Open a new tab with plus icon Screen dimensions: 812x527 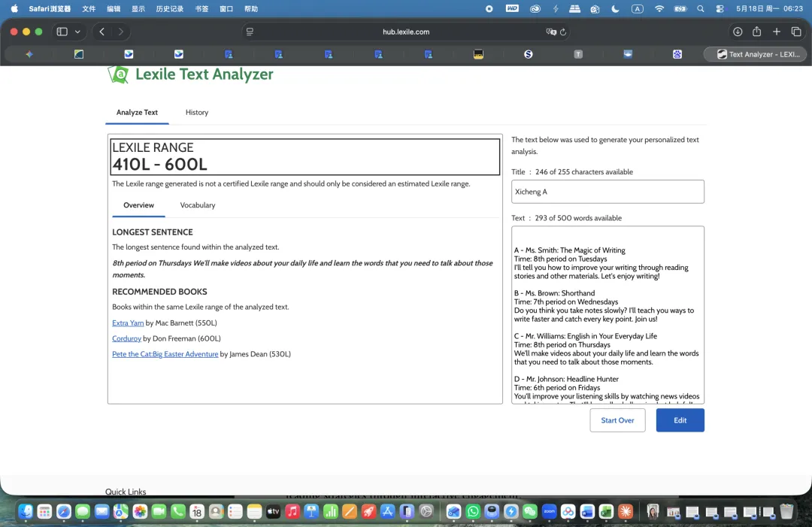click(x=776, y=32)
